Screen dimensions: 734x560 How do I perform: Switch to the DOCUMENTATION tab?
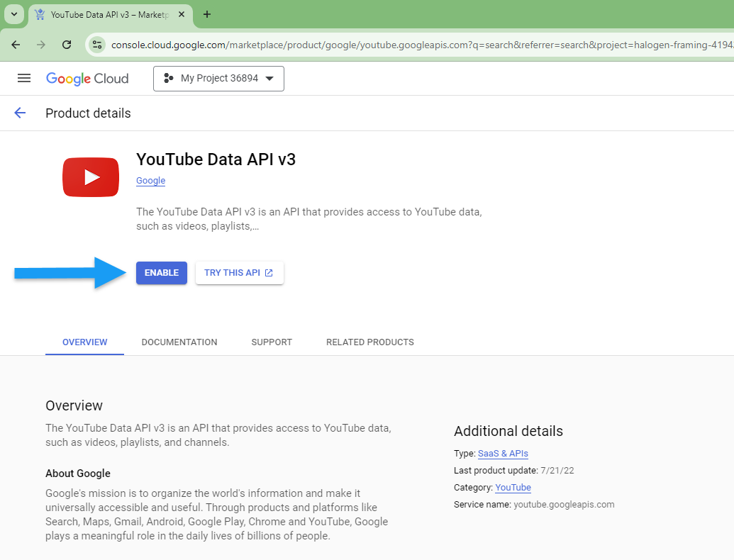coord(179,342)
